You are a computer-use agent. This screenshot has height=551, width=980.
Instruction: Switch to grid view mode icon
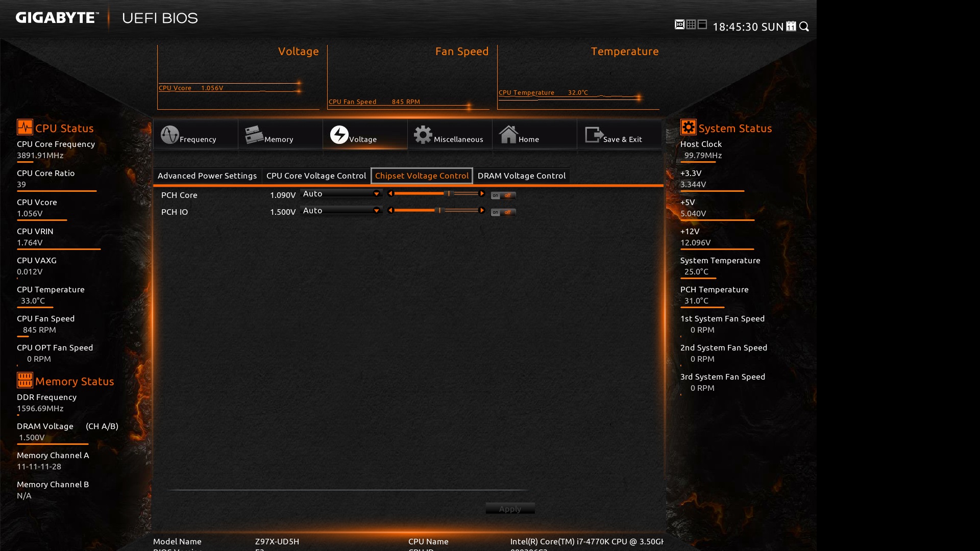point(691,24)
